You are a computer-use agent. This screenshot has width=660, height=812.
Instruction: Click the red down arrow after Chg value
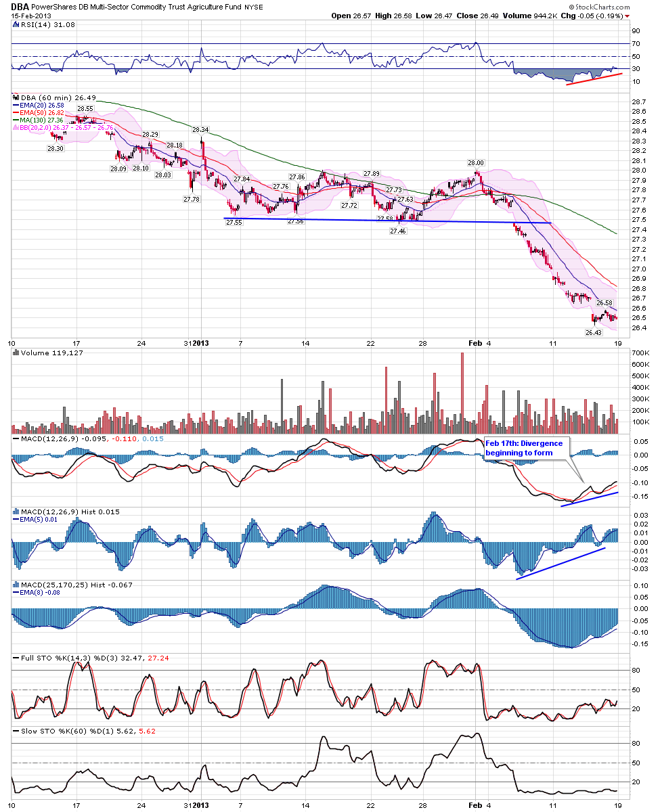[x=626, y=16]
